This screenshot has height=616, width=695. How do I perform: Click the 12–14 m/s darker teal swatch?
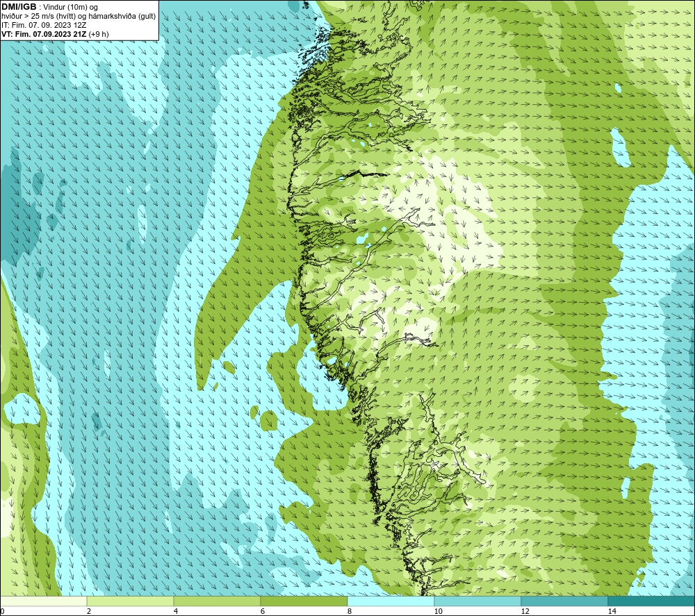[564, 601]
